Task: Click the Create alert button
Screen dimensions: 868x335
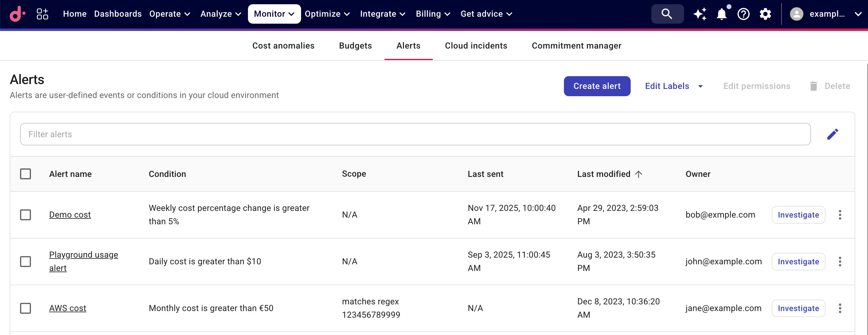Action: (x=597, y=86)
